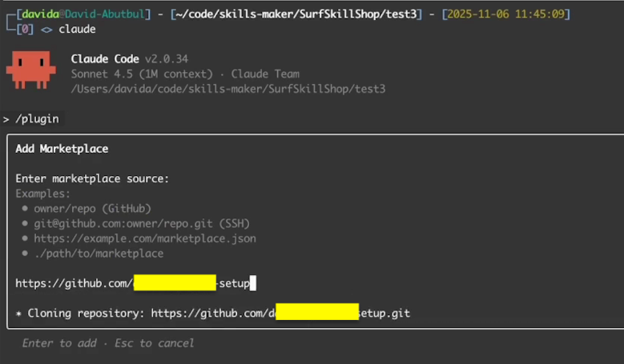
Task: Click the greater-than prompt before /plugin
Action: [6, 119]
